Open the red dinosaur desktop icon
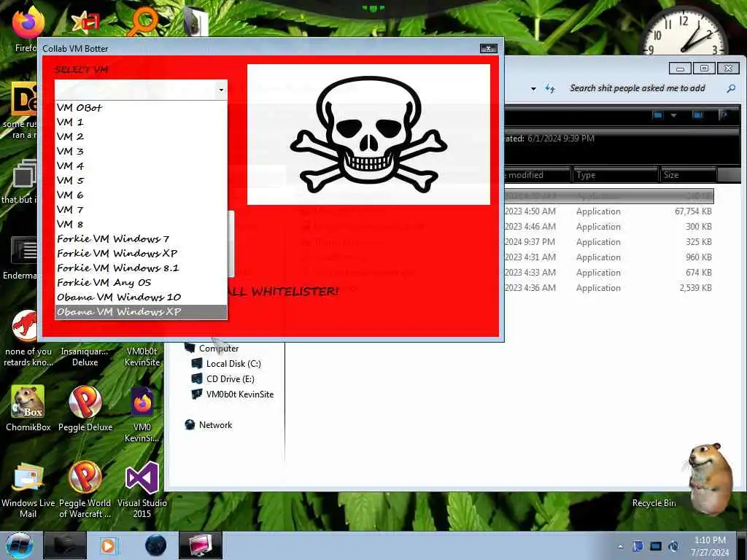Image resolution: width=747 pixels, height=560 pixels. (25, 326)
